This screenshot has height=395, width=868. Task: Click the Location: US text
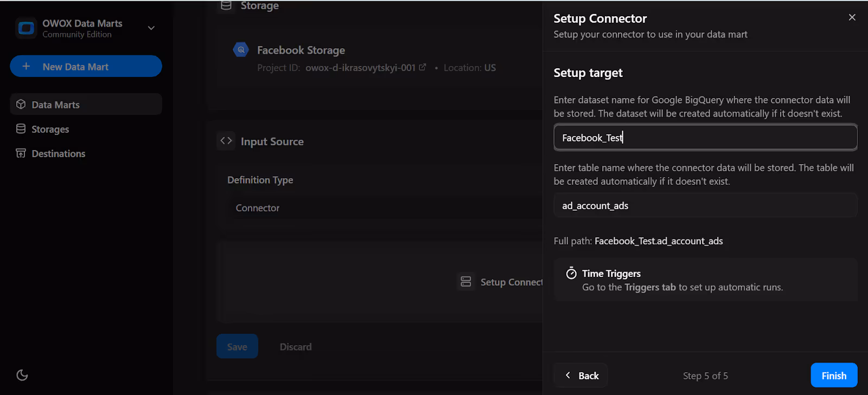(470, 68)
